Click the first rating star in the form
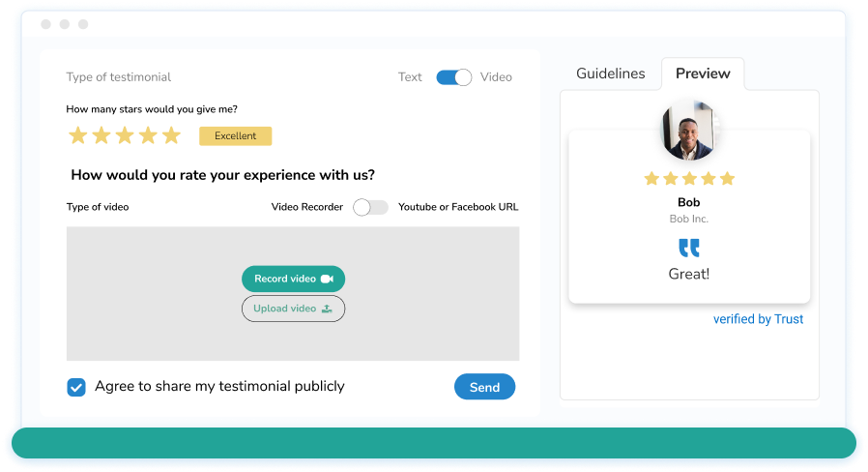Image resolution: width=868 pixels, height=472 pixels. point(78,135)
